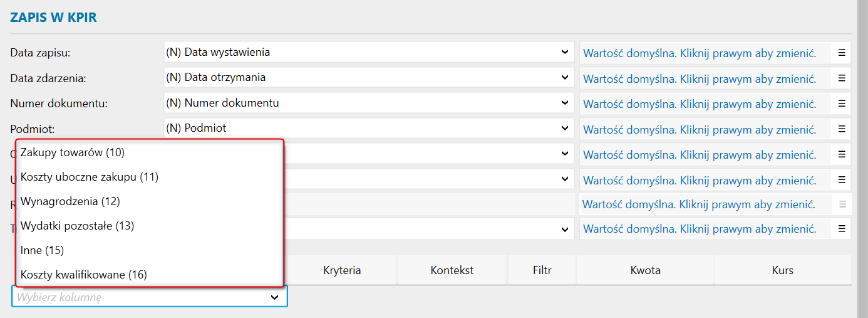Pick Wydatki pozostałe (13) option
Image resolution: width=868 pixels, height=318 pixels.
pos(78,226)
